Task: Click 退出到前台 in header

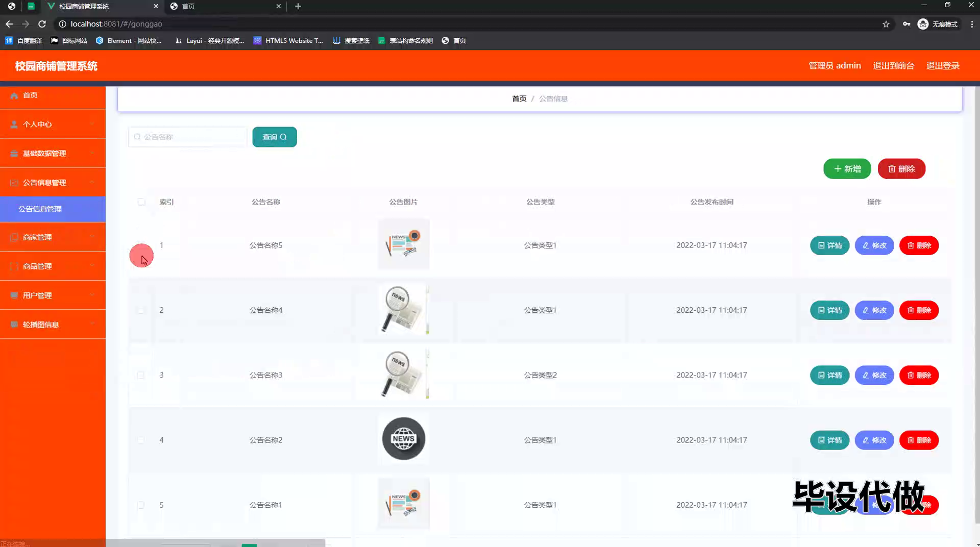Action: tap(893, 66)
